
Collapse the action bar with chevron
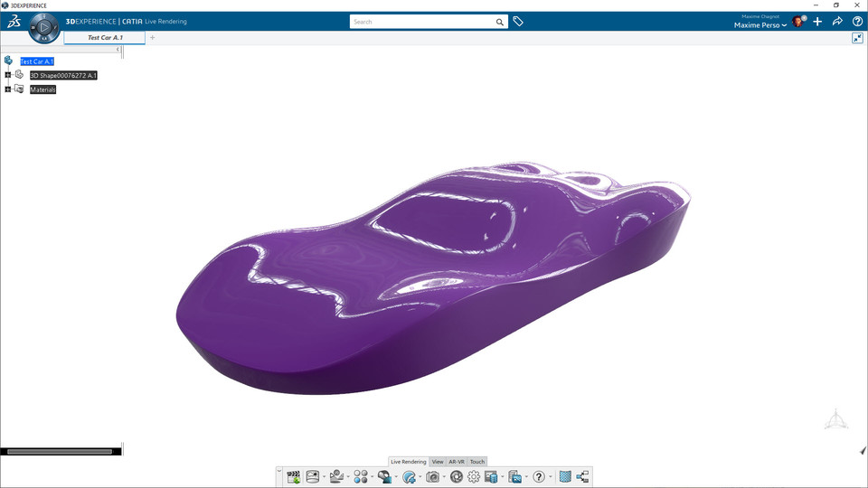click(x=279, y=471)
